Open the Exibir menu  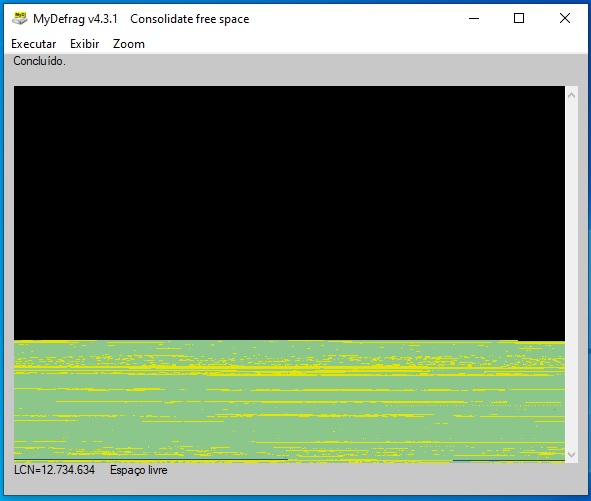pos(84,44)
